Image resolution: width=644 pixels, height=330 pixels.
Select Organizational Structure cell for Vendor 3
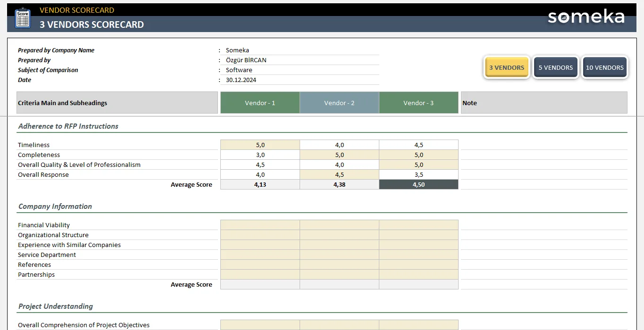[x=418, y=235]
